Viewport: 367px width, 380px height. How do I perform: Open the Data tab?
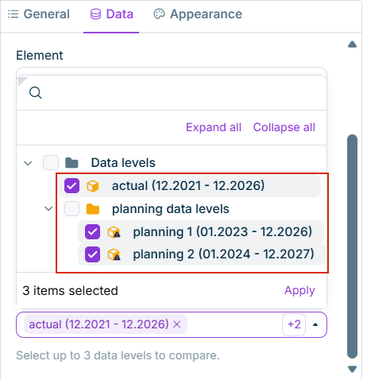111,14
